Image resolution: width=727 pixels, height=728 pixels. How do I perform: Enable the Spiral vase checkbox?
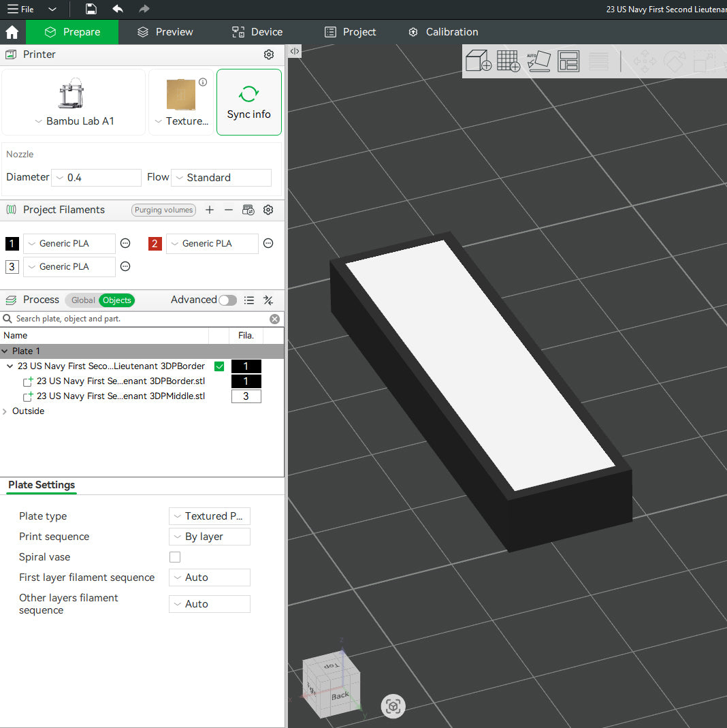point(175,557)
